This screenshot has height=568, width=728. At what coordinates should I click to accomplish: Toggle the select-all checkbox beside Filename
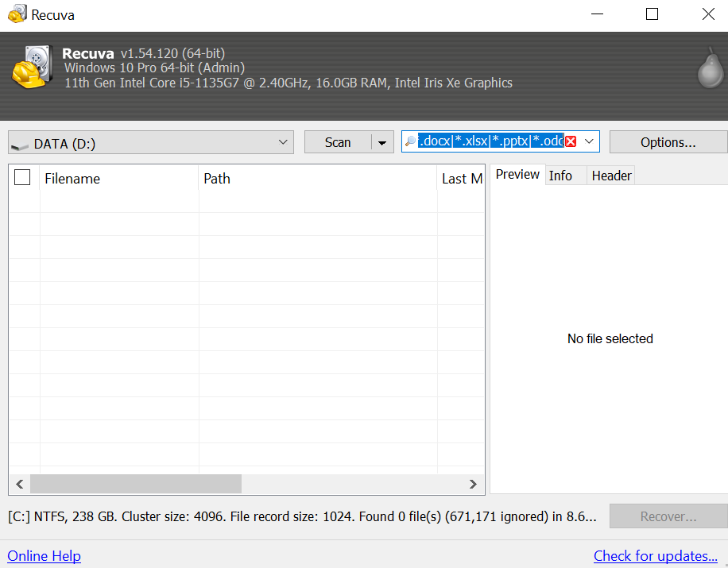tap(22, 177)
